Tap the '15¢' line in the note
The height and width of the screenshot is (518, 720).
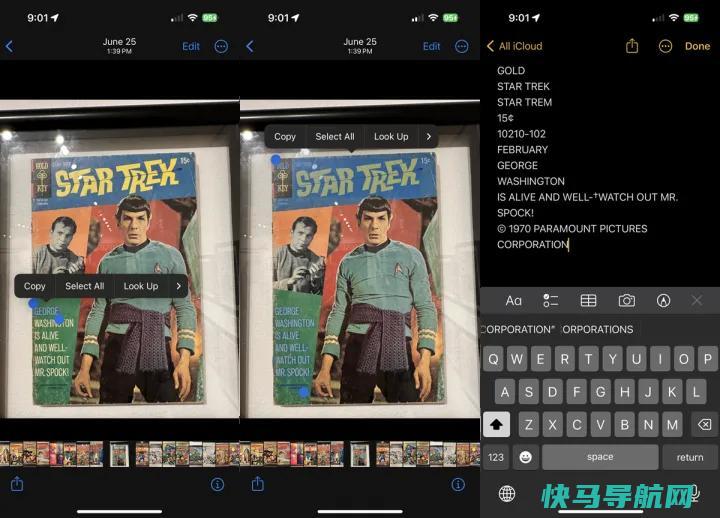(505, 118)
